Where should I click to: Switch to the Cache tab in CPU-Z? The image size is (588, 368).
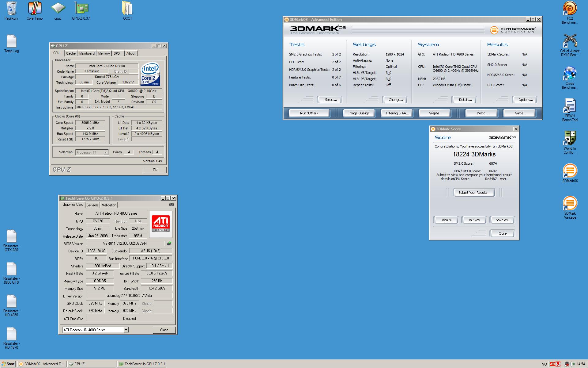(71, 53)
